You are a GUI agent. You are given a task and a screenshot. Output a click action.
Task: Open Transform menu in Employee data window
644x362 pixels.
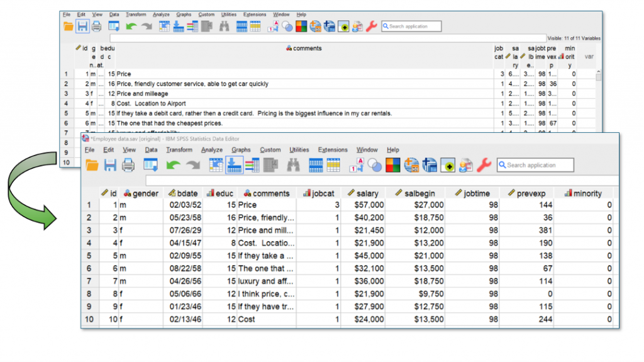tap(179, 150)
